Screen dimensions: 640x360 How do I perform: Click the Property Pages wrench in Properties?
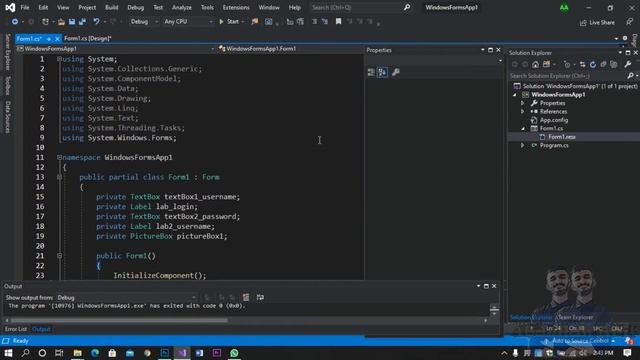pyautogui.click(x=396, y=72)
